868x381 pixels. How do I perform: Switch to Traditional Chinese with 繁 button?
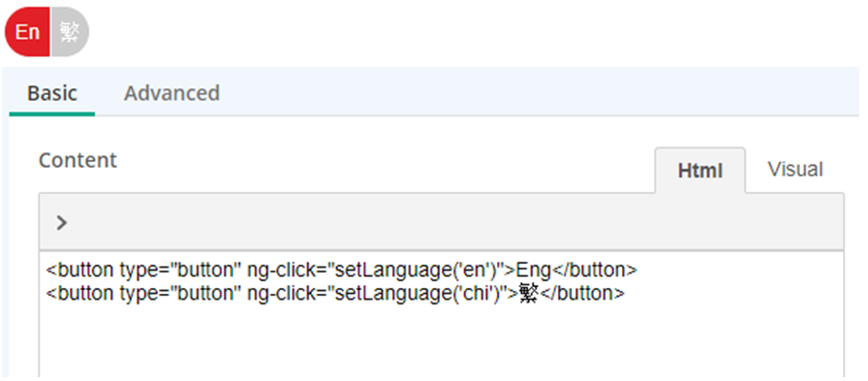pyautogui.click(x=70, y=32)
